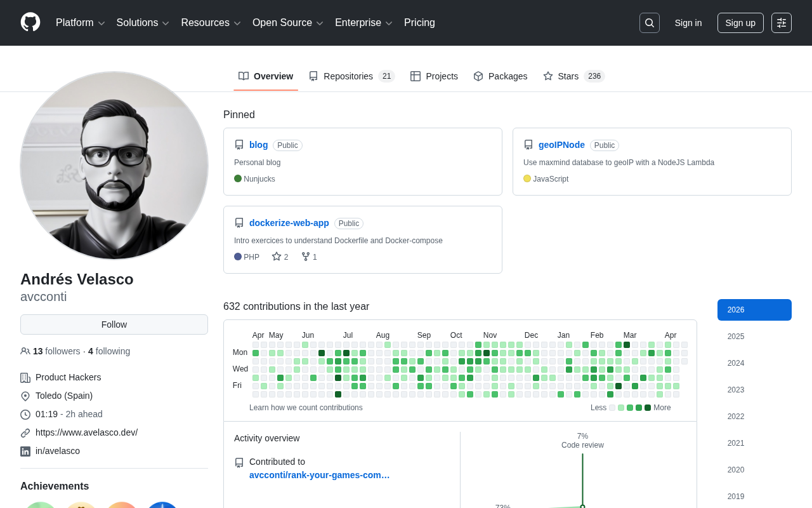Open the appearance settings sliders button
This screenshot has height=508, width=812.
[x=782, y=23]
